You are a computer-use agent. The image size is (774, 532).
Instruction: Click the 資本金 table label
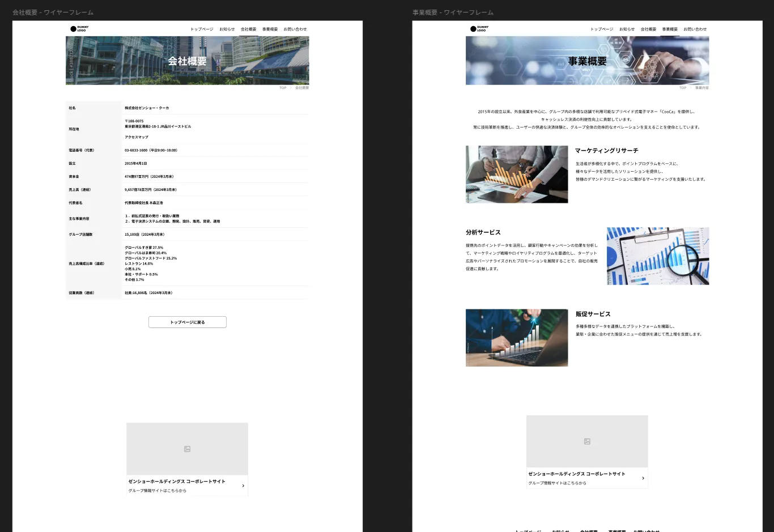coord(74,177)
